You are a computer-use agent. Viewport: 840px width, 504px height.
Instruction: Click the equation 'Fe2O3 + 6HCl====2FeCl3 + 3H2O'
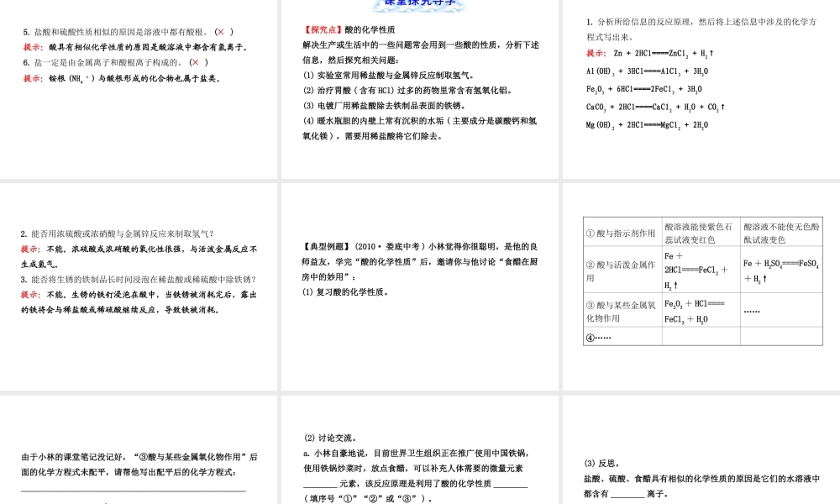pos(644,89)
